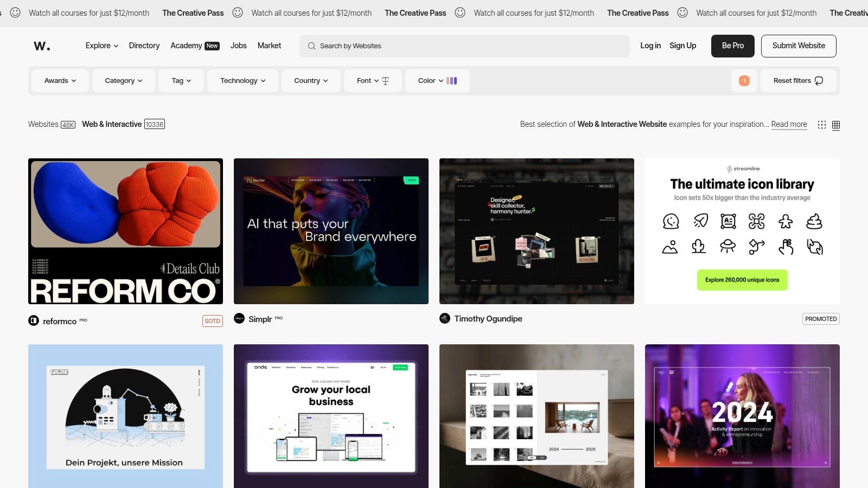Open the Academy menu item
Image resolution: width=868 pixels, height=488 pixels.
(x=186, y=46)
